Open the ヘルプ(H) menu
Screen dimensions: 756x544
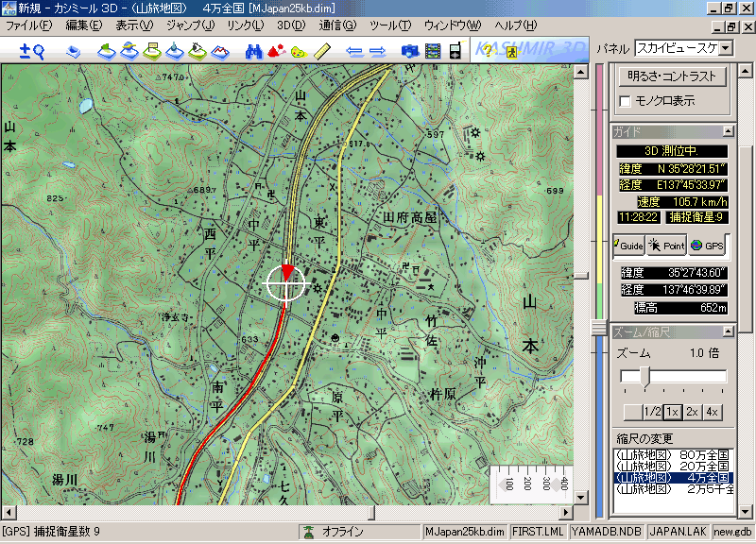(515, 25)
